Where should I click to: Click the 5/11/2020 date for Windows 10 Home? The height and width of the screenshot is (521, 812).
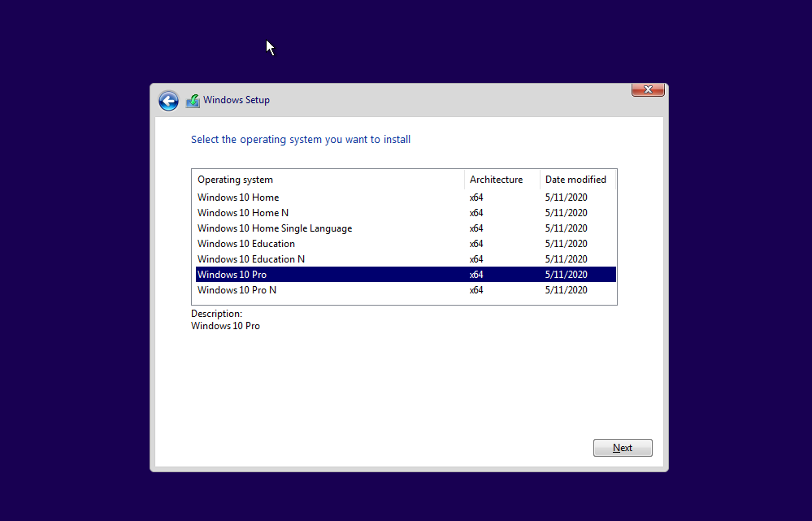pos(566,198)
